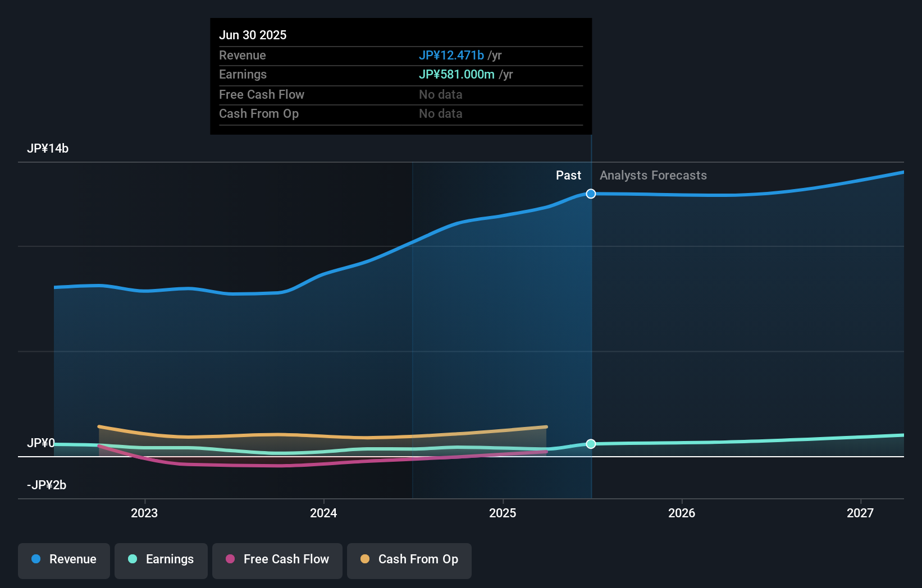The height and width of the screenshot is (588, 922).
Task: Toggle the Free Cash Flow legend button
Action: [x=277, y=561]
